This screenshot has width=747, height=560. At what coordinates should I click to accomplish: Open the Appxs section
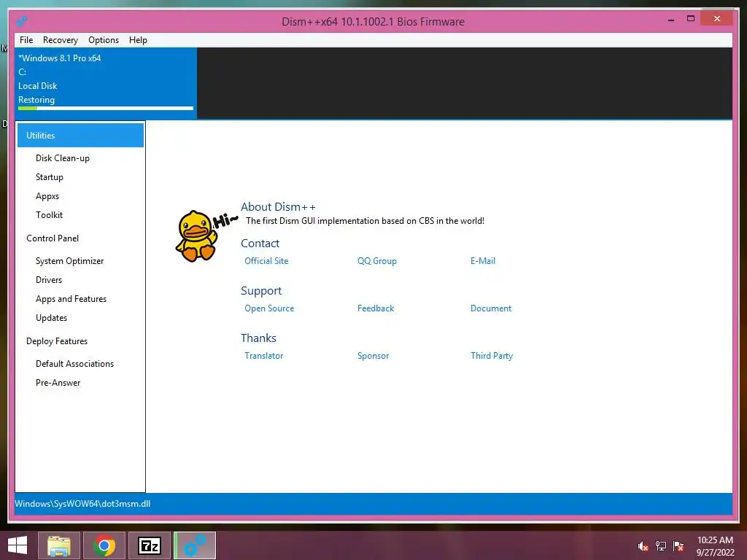[x=47, y=196]
